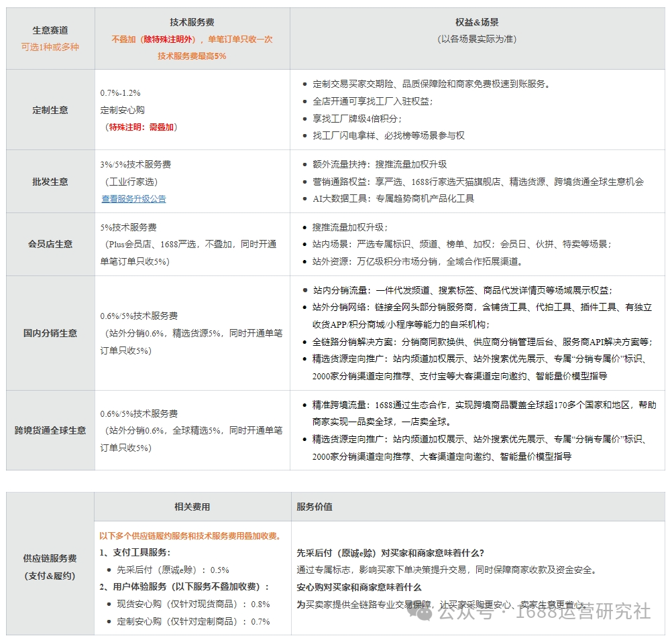Click the bullet starting 站内分销流量
The image size is (672, 638).
click(463, 290)
